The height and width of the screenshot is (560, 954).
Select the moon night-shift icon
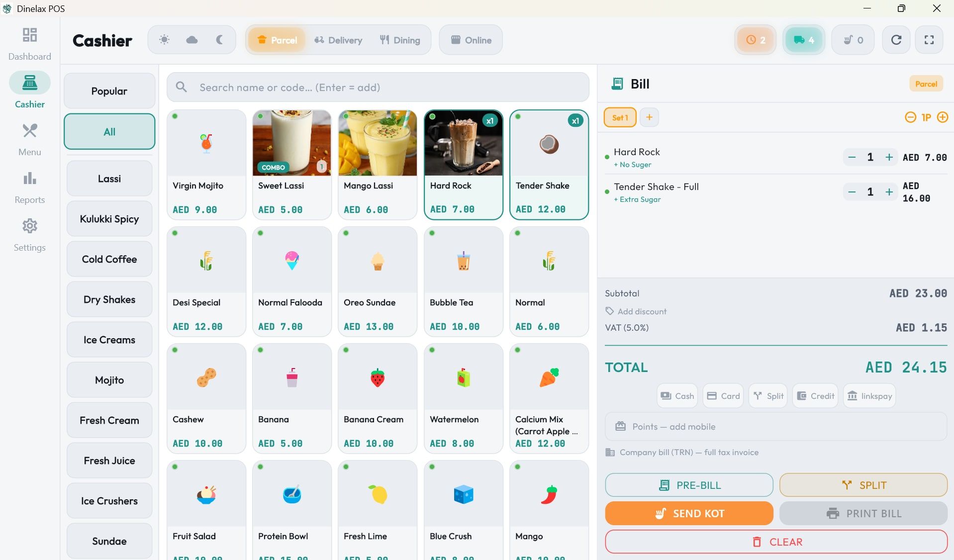219,40
